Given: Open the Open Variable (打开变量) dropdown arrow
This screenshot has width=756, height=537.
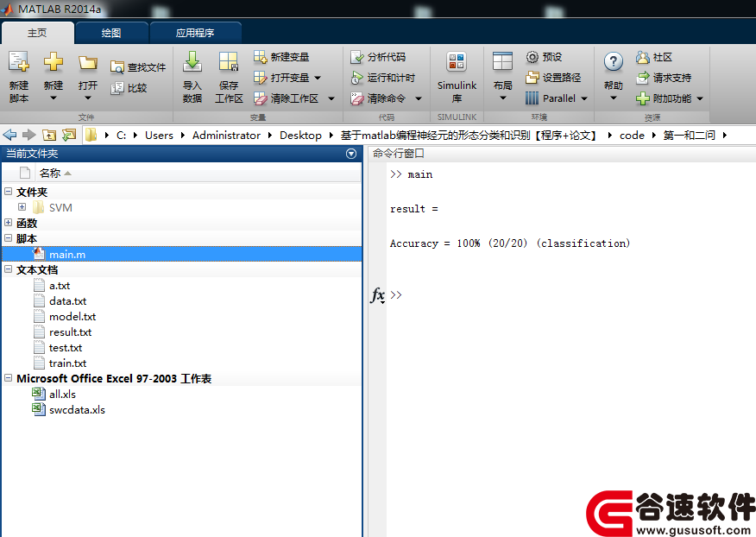Looking at the screenshot, I should [x=318, y=78].
